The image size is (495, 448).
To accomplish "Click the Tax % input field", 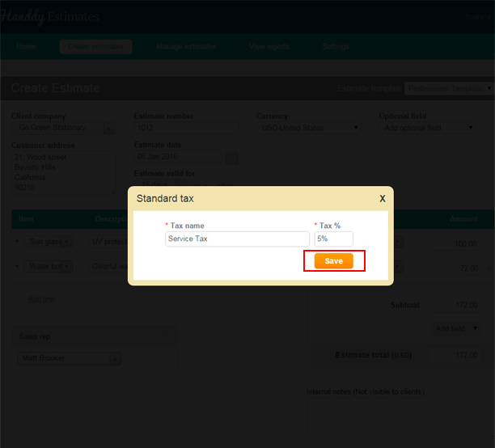I will pyautogui.click(x=334, y=239).
